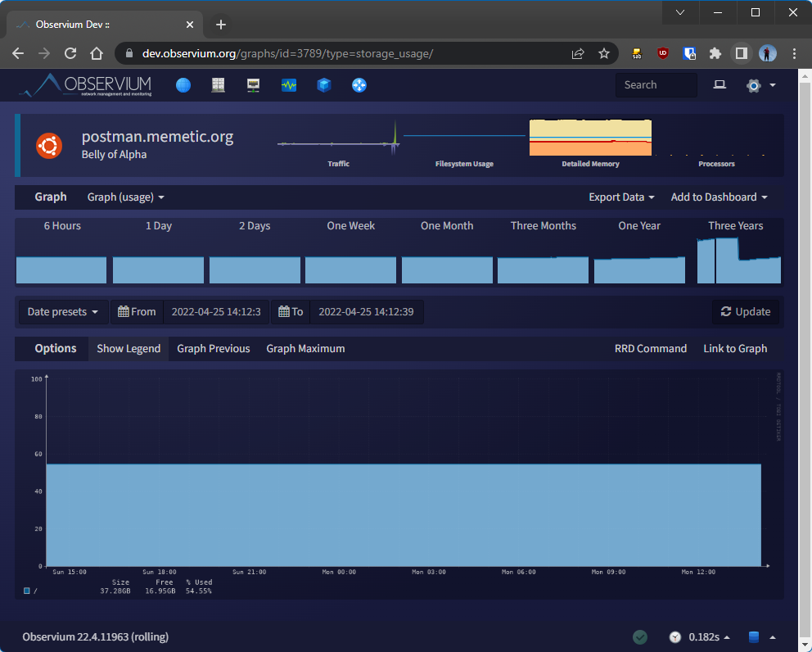Bookmark this page with star icon
Image resolution: width=812 pixels, height=652 pixels.
(604, 53)
